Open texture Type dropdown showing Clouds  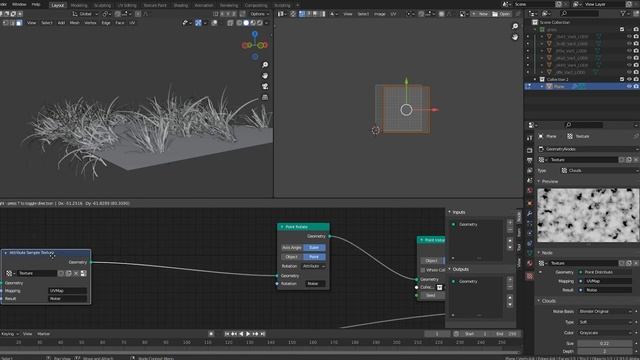tap(599, 171)
